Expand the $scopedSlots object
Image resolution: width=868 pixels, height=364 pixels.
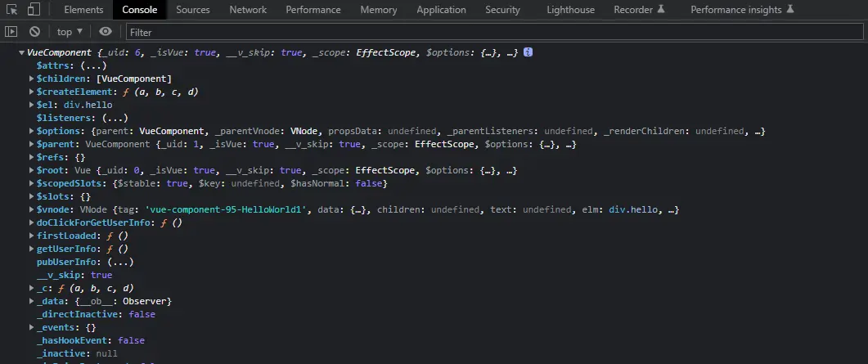[x=32, y=183]
